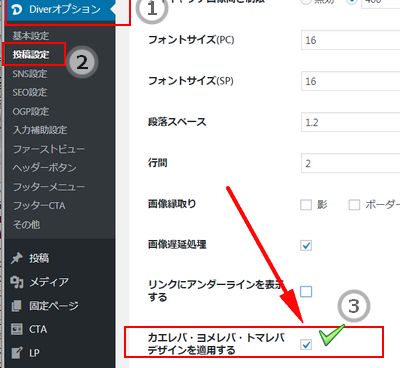Open the メディア admin menu
The width and height of the screenshot is (400, 368).
click(x=49, y=282)
